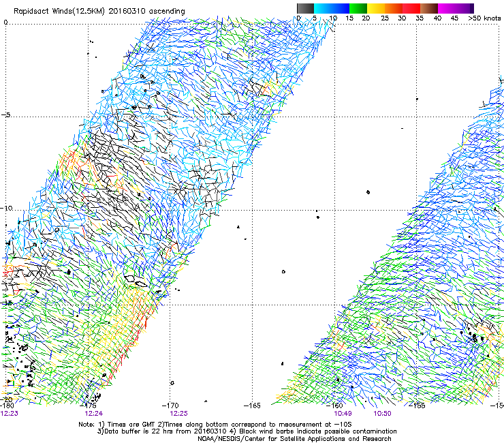Click the '-170' longitude axis label

170,406
